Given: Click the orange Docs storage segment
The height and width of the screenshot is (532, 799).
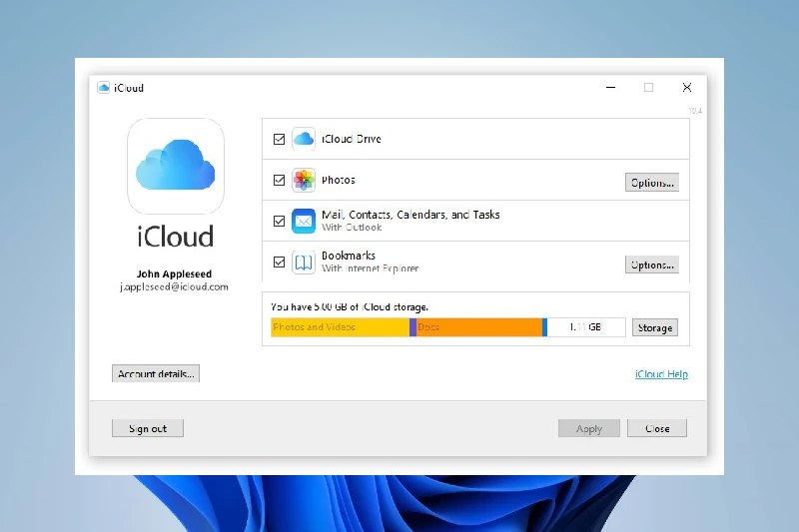Looking at the screenshot, I should pyautogui.click(x=479, y=327).
